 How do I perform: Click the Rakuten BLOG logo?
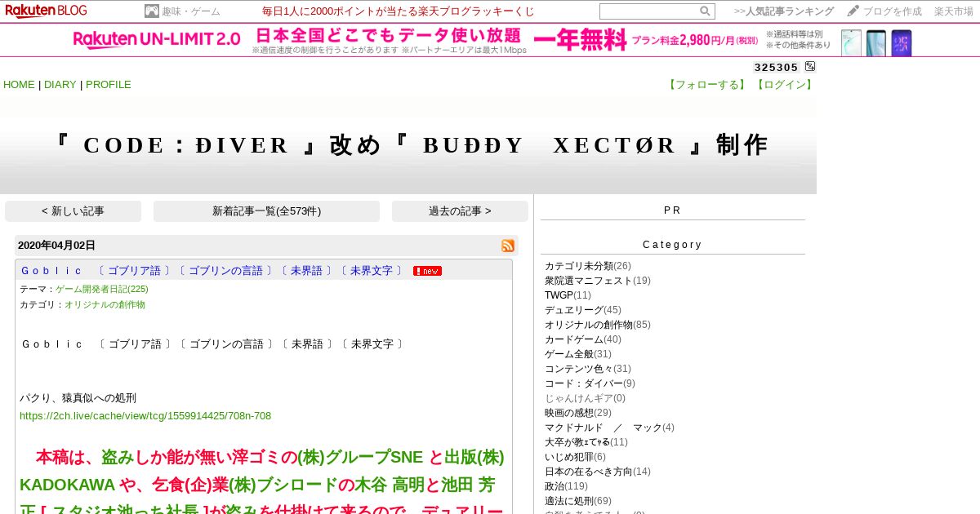(46, 11)
